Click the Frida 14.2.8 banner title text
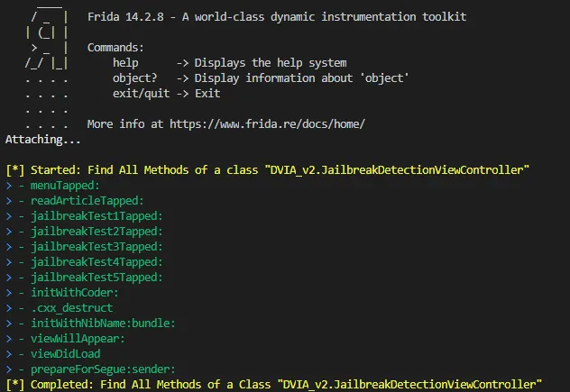Image resolution: width=570 pixels, height=392 pixels. coord(277,17)
